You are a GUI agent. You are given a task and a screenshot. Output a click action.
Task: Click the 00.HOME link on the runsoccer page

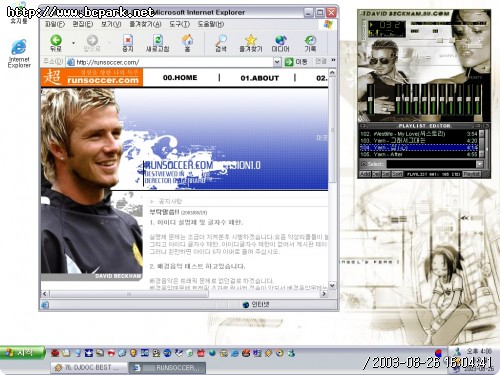(x=180, y=78)
